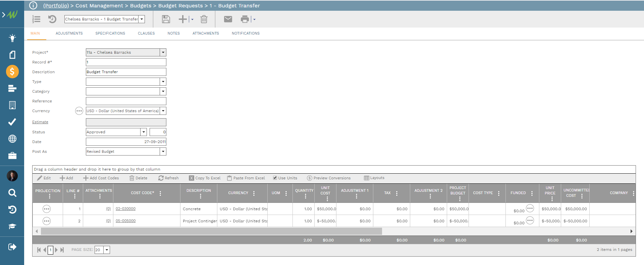The width and height of the screenshot is (644, 265).
Task: Expand the Category dropdown
Action: [x=163, y=91]
